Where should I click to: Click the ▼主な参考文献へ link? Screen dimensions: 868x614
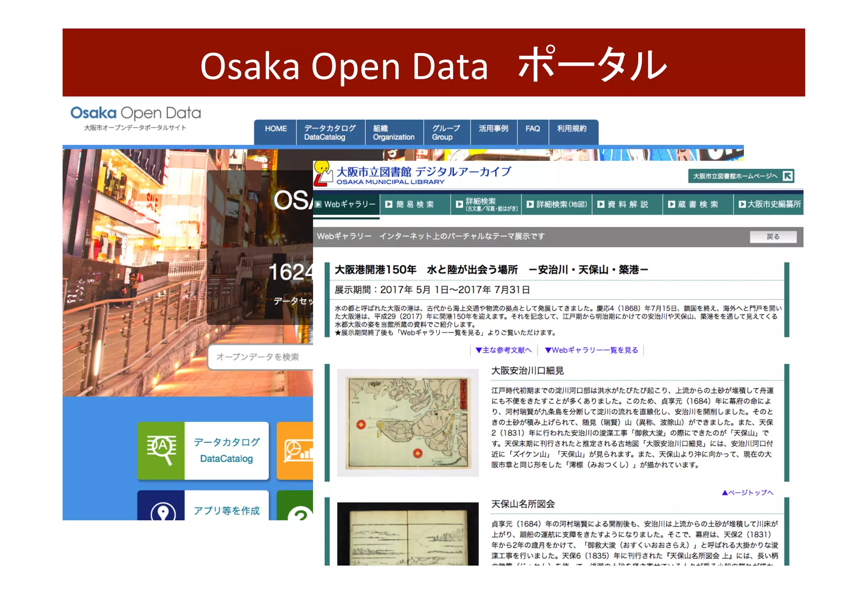[504, 350]
